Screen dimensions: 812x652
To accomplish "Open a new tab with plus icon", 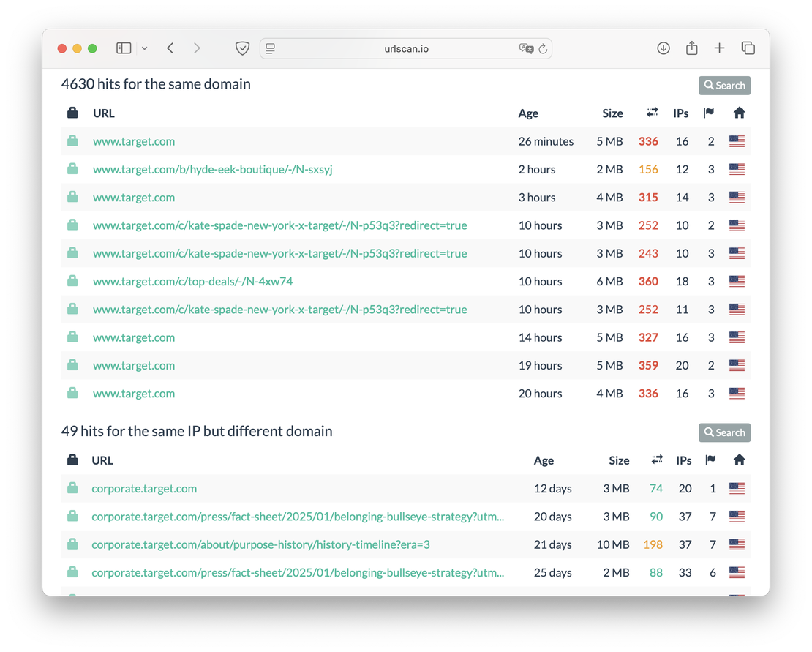I will pyautogui.click(x=719, y=48).
